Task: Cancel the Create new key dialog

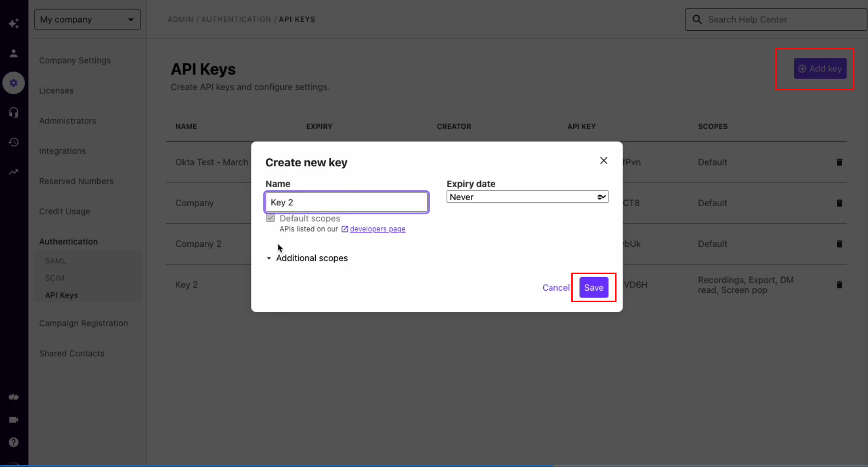Action: [556, 288]
